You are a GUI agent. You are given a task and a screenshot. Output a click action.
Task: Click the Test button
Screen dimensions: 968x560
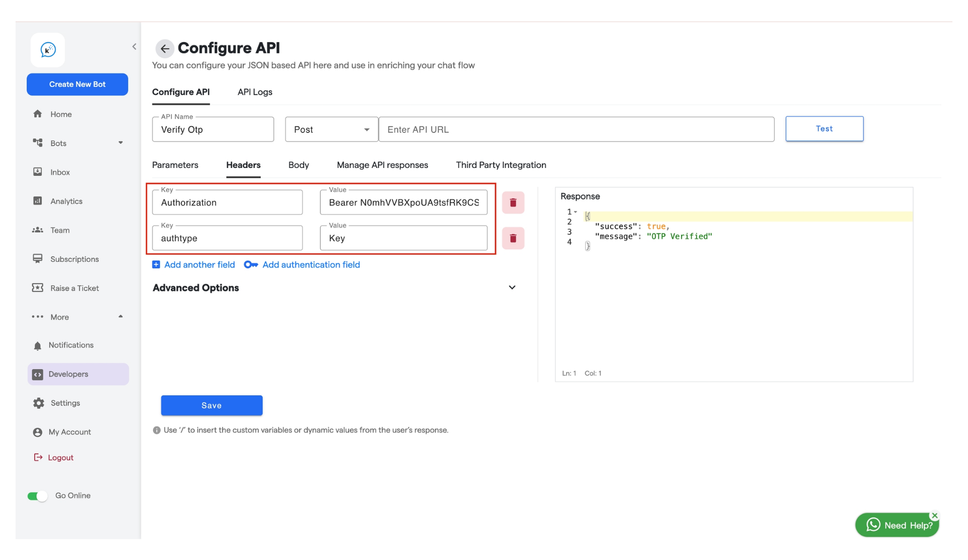click(824, 129)
